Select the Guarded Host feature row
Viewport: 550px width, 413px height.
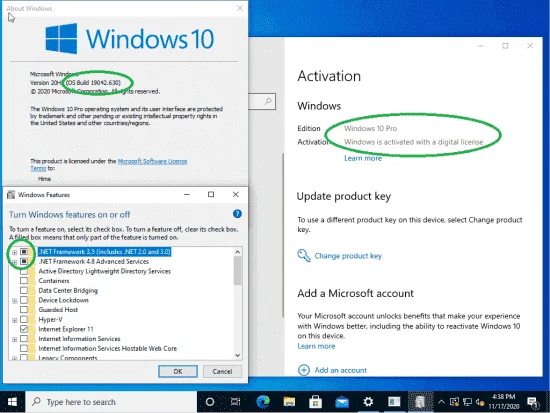pos(58,309)
